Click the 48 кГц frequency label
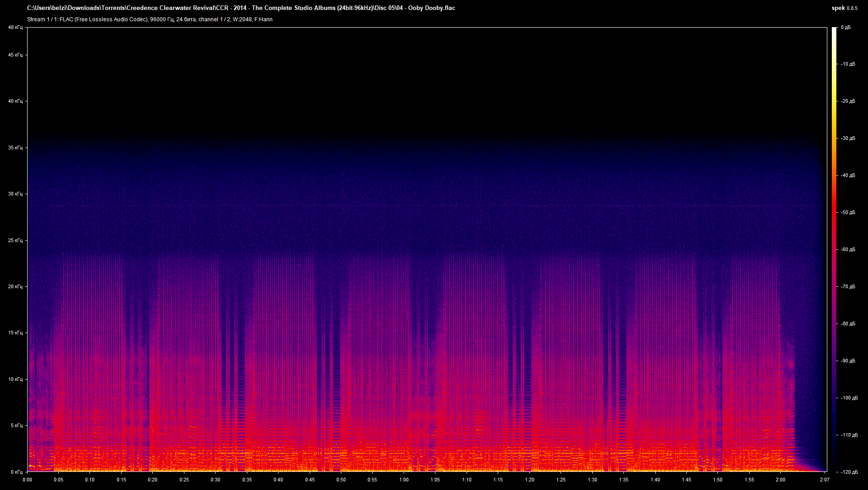Image resolution: width=868 pixels, height=490 pixels. (x=15, y=28)
